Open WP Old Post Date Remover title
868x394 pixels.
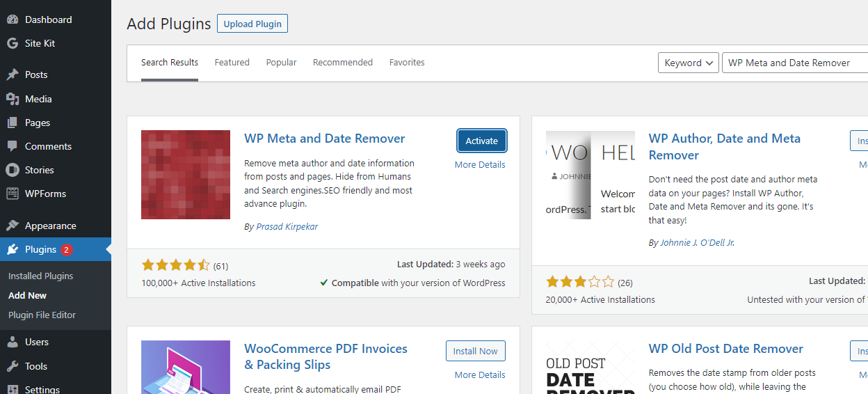726,349
